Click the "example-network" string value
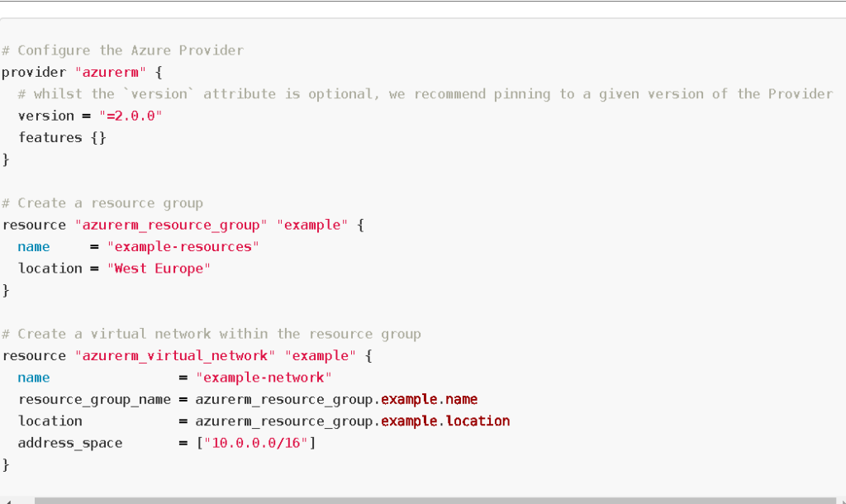Image resolution: width=846 pixels, height=504 pixels. point(264,378)
